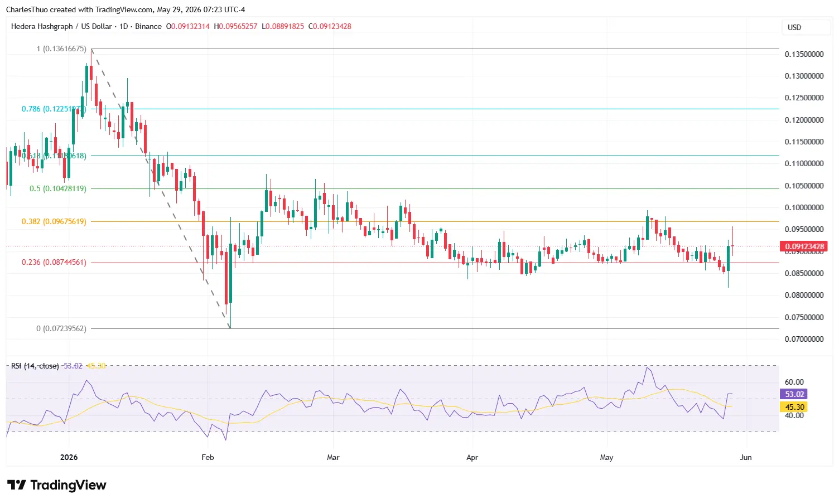Click the Mar label on time axis
Screen dimensions: 839x504
click(333, 457)
